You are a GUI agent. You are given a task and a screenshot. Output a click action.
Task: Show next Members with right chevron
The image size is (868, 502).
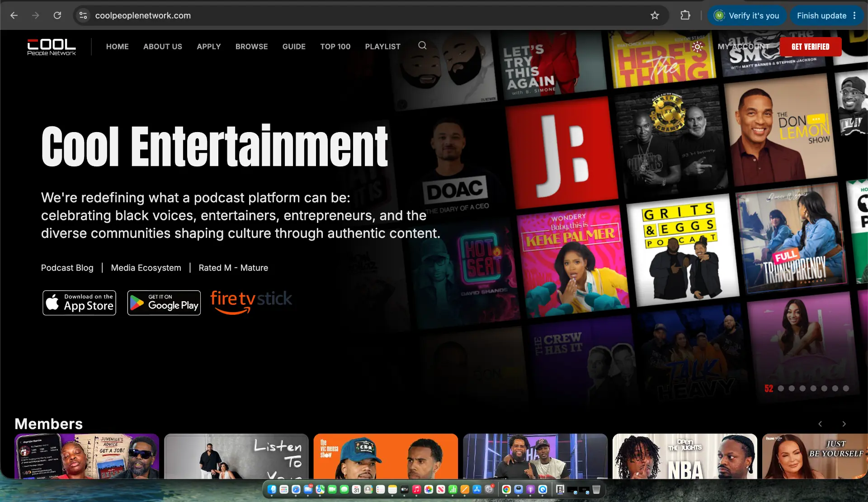tap(844, 424)
